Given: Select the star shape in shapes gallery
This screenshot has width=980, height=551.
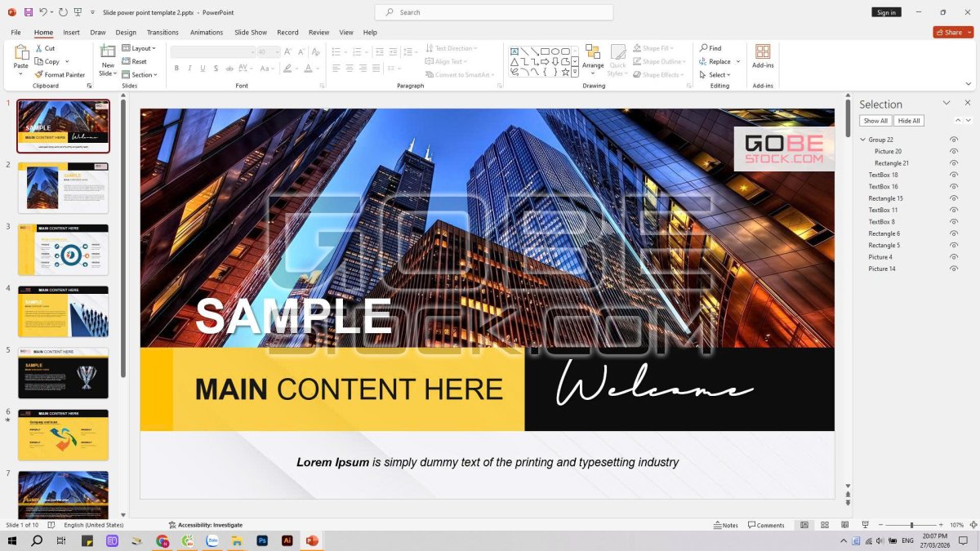Looking at the screenshot, I should click(565, 72).
